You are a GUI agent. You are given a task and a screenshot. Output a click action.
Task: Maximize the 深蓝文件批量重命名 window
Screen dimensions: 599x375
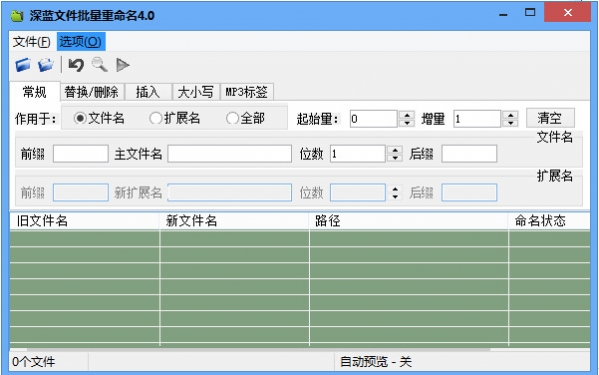pyautogui.click(x=530, y=13)
